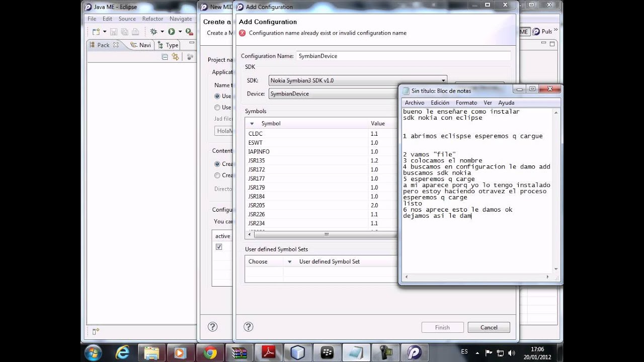This screenshot has width=644, height=362.
Task: Open Notepad Formato menu
Action: (466, 103)
